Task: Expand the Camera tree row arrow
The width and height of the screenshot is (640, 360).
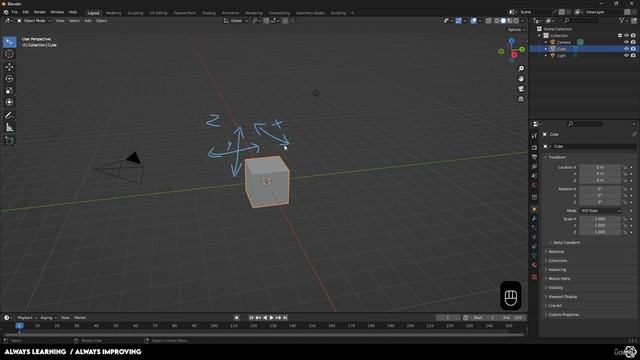Action: point(546,42)
